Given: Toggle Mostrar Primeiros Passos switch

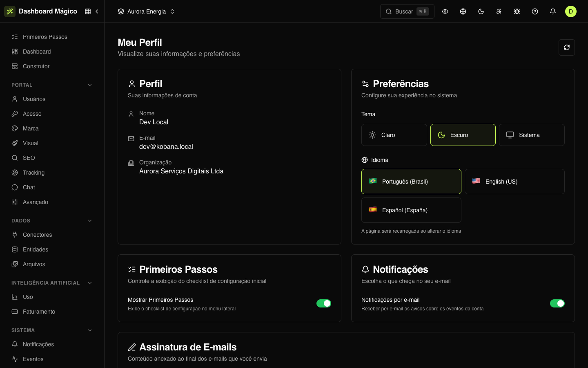Looking at the screenshot, I should point(324,303).
